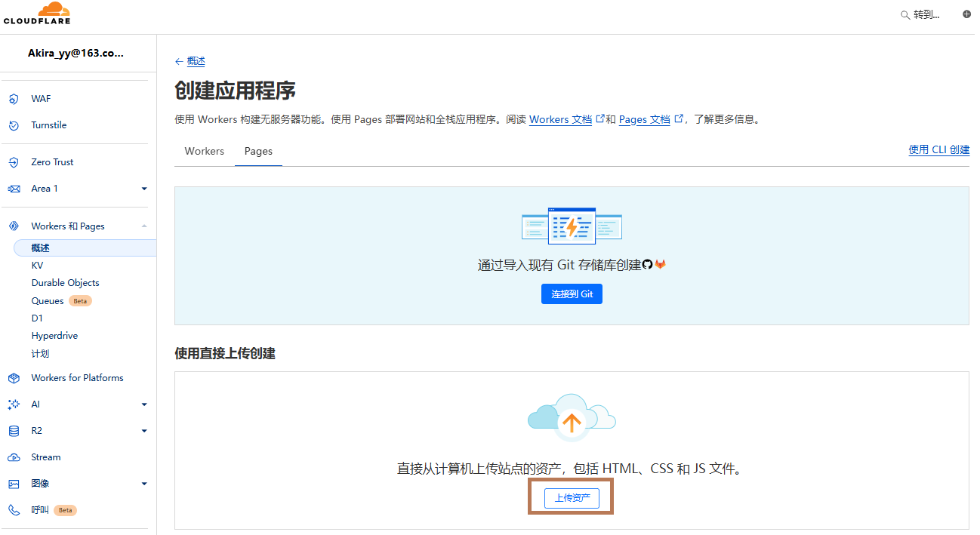Image resolution: width=980 pixels, height=535 pixels.
Task: Click the Workers for Platforms cube icon
Action: (14, 378)
